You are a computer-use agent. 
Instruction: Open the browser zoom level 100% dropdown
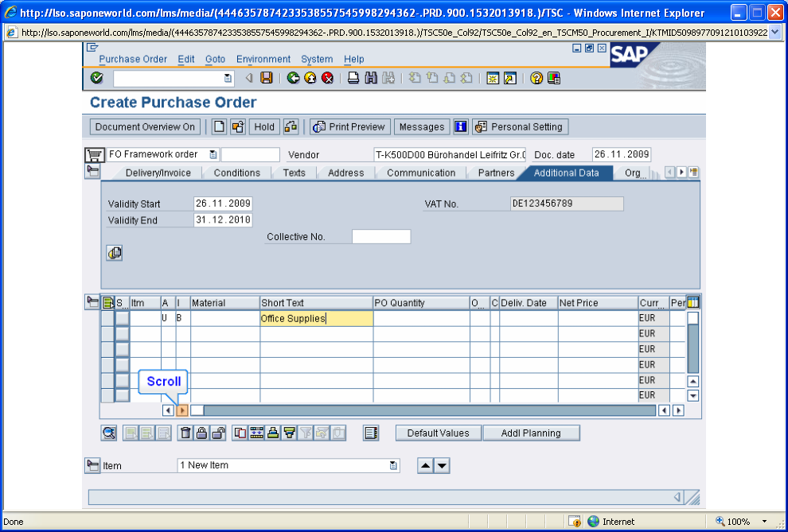765,522
